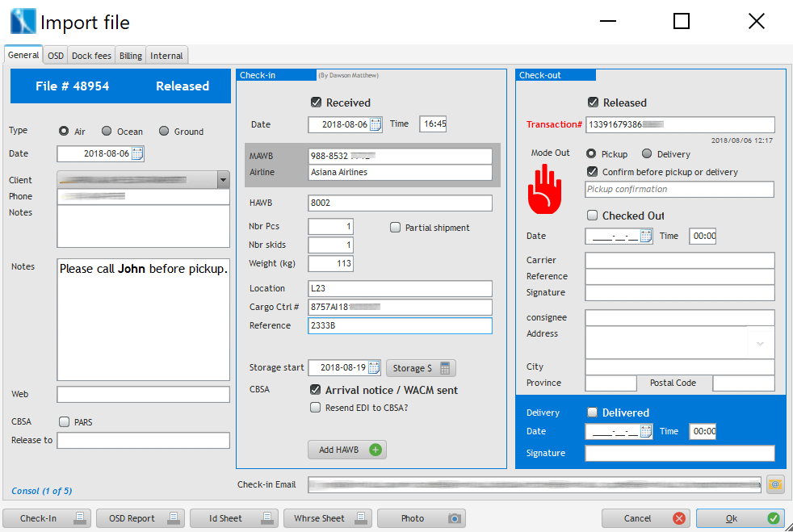This screenshot has height=532, width=793.
Task: Click the Delivery Signature field
Action: click(x=680, y=453)
